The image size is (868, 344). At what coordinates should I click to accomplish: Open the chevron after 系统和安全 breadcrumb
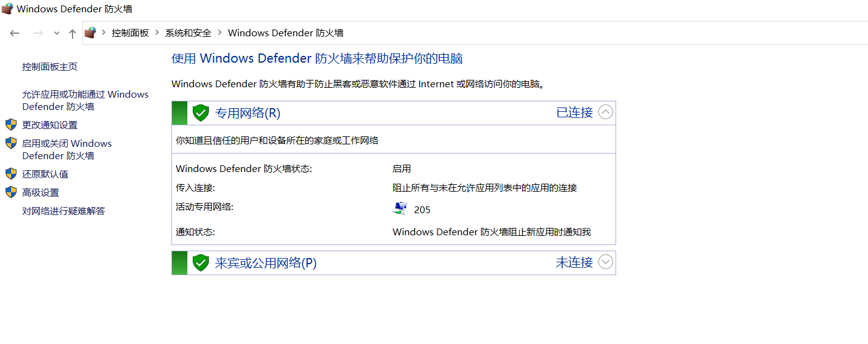point(219,33)
